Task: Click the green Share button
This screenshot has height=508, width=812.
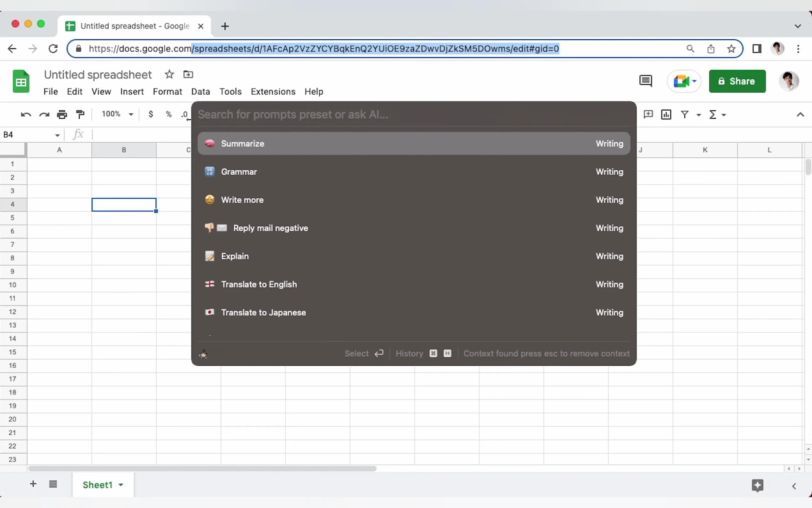Action: point(737,81)
